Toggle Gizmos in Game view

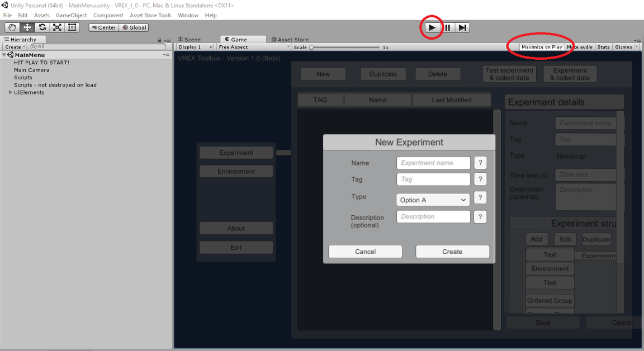point(623,47)
